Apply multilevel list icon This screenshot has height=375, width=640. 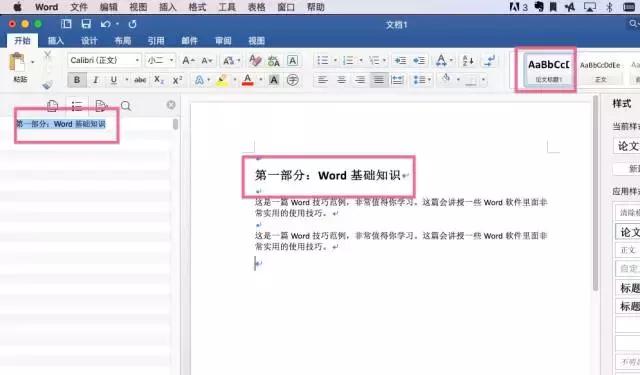pos(374,61)
